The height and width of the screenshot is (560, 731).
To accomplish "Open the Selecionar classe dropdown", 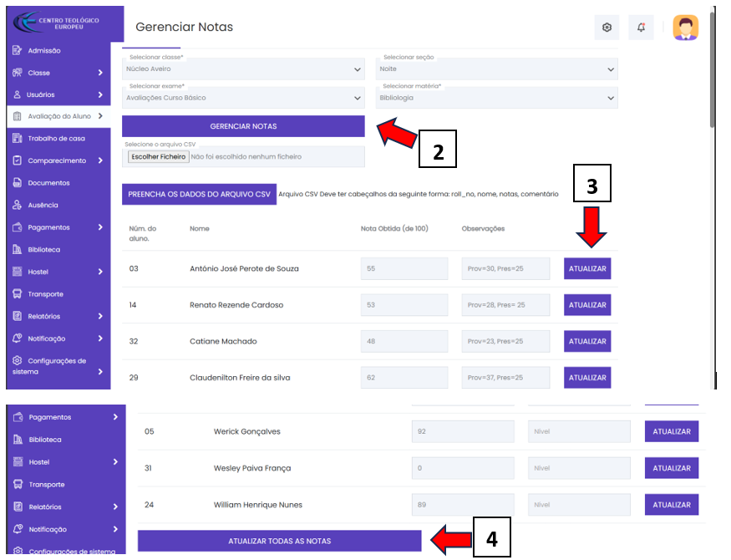I will pyautogui.click(x=243, y=69).
